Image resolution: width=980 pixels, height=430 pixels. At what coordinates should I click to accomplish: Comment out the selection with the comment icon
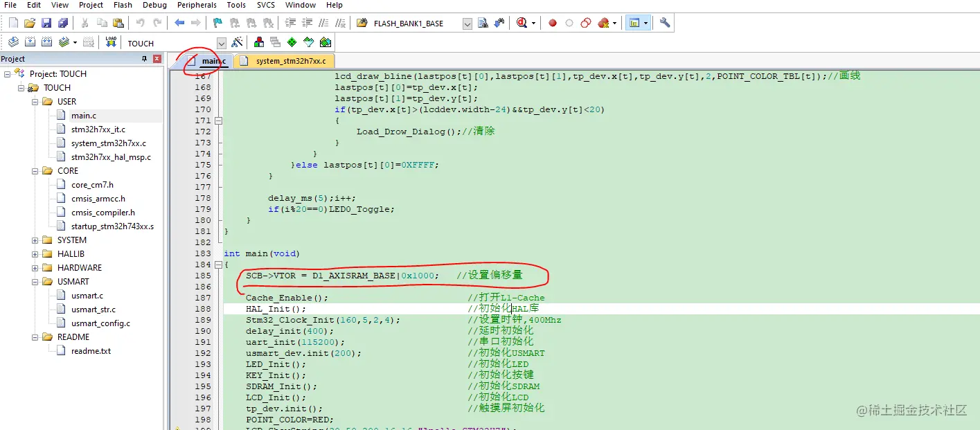[x=323, y=23]
